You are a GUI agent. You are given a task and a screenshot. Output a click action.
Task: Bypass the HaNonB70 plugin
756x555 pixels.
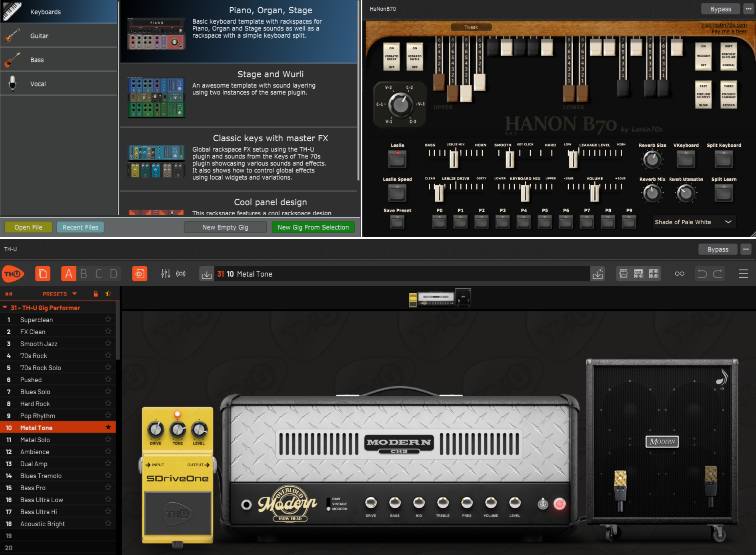(x=720, y=9)
